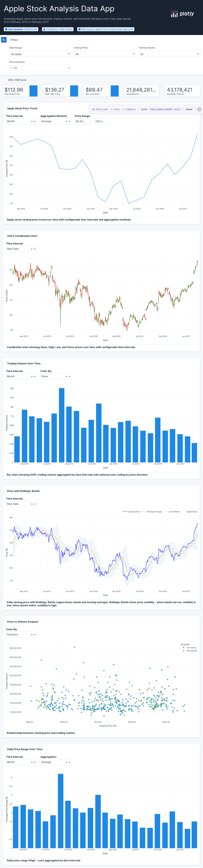Click Min Low Price card blue icon
Screen dimensions: 203x868
(115, 91)
